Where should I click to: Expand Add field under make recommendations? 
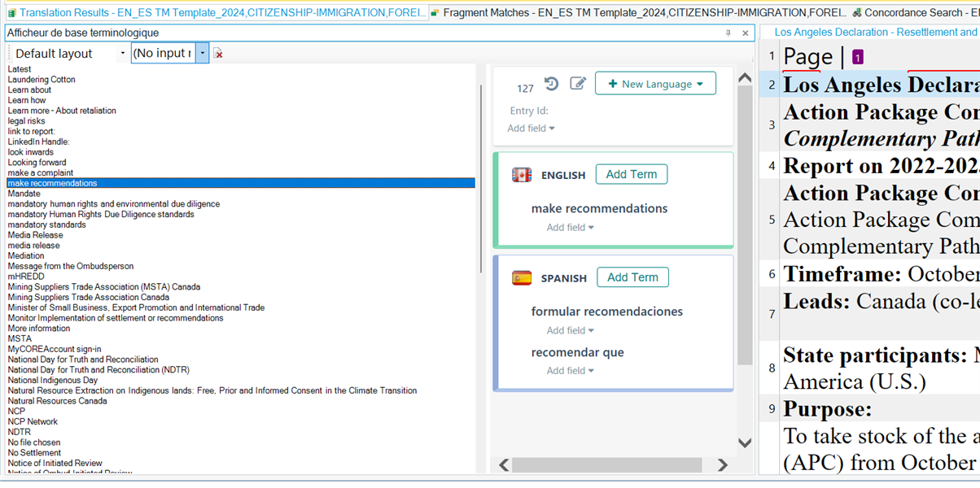[571, 228]
